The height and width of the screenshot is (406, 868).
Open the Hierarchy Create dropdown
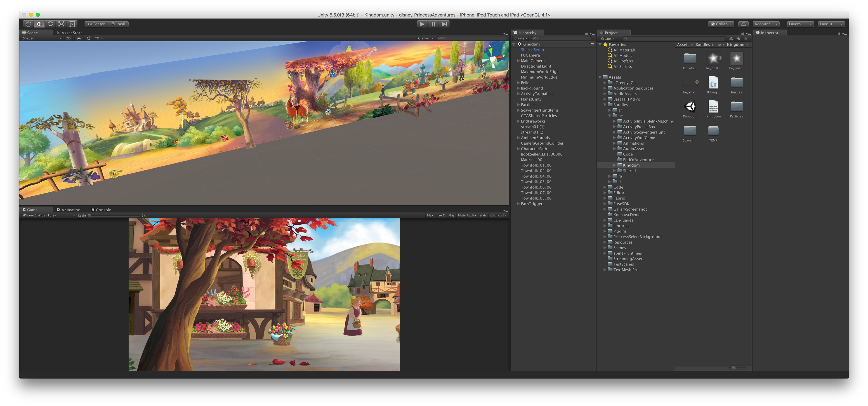point(521,38)
